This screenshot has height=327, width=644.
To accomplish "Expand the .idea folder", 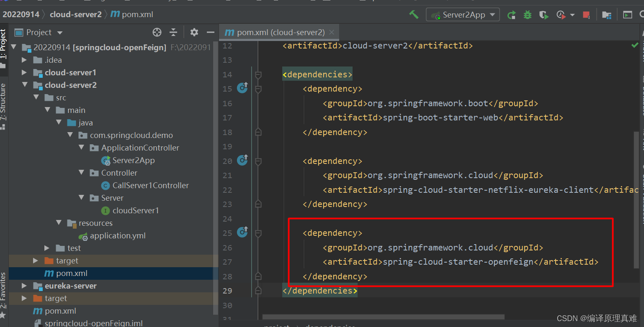I will (x=24, y=60).
